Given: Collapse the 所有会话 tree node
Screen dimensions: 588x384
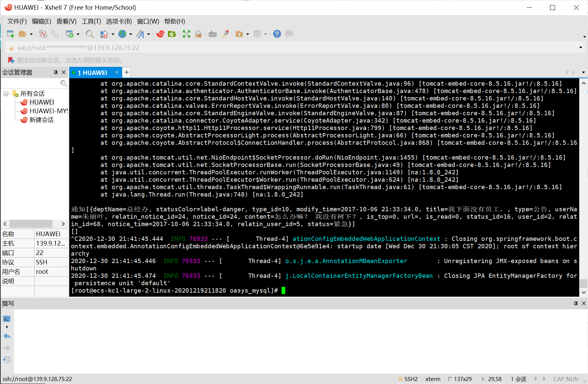Looking at the screenshot, I should pyautogui.click(x=6, y=94).
